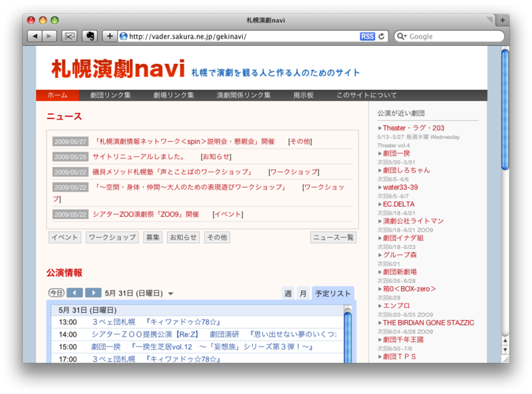This screenshot has width=532, height=394.
Task: Click the page scrollbar down arrow
Action: pos(505,350)
